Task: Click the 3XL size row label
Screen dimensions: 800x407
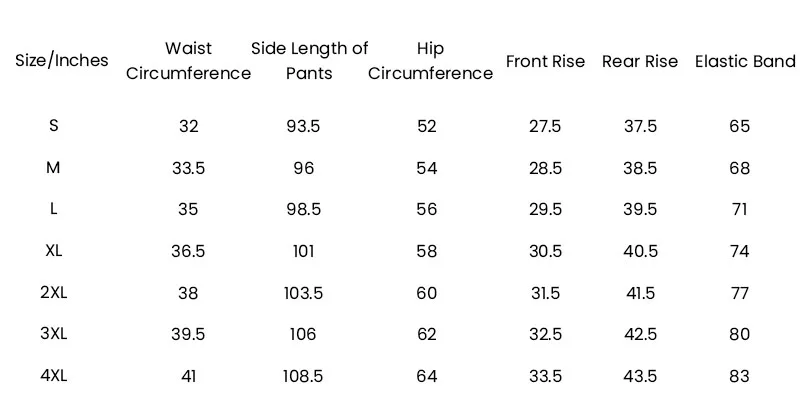Action: [x=54, y=334]
